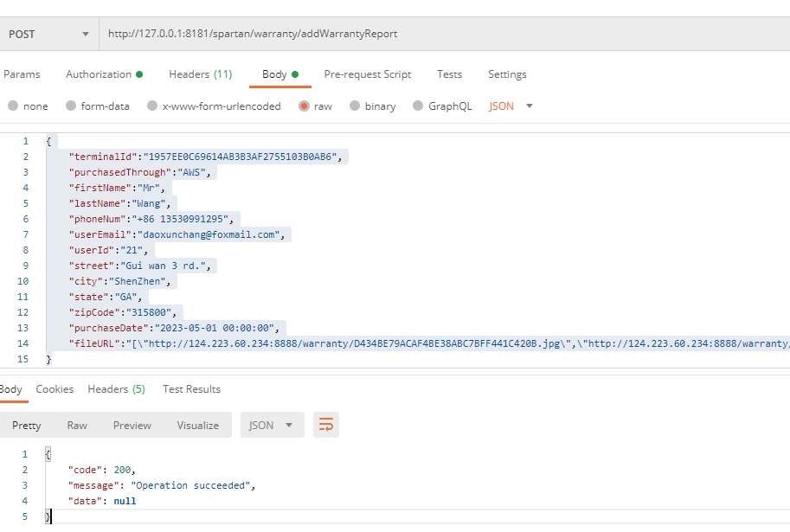The width and height of the screenshot is (790, 532).
Task: Click the request URL input field
Action: click(x=433, y=34)
